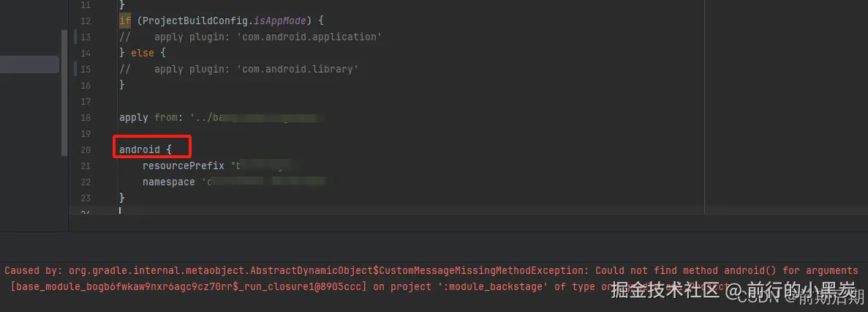Click the CustomMessageMissingMethodException text in the error

point(482,270)
